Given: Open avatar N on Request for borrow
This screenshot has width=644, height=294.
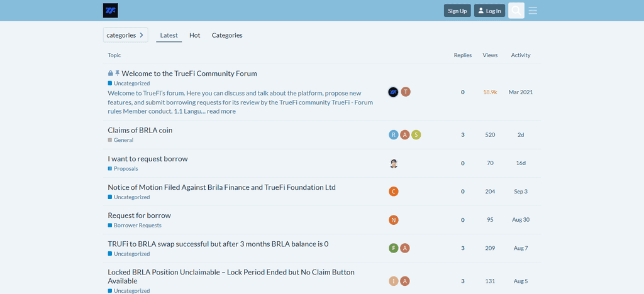Looking at the screenshot, I should click(394, 220).
